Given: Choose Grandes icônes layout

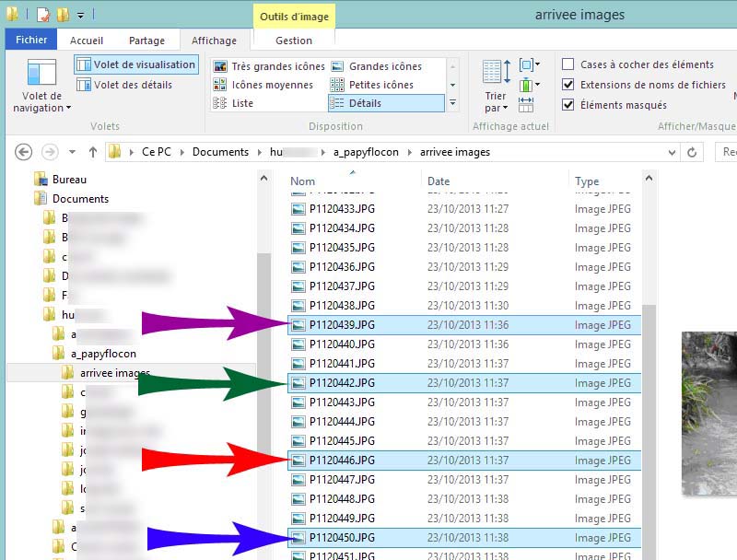Looking at the screenshot, I should click(x=377, y=66).
